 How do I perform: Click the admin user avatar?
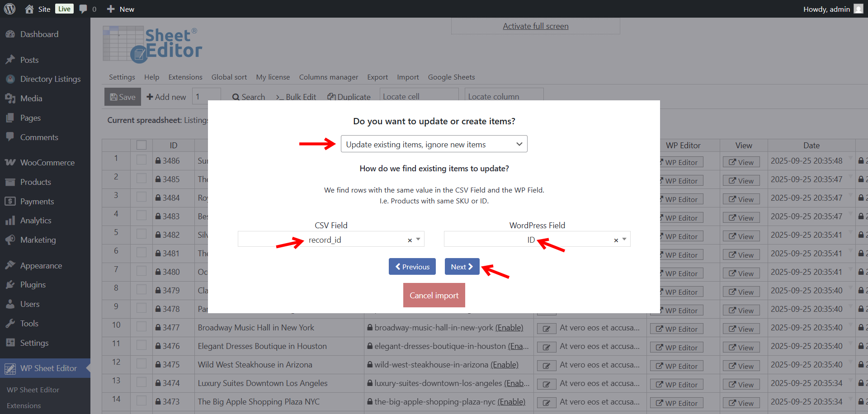pos(858,9)
